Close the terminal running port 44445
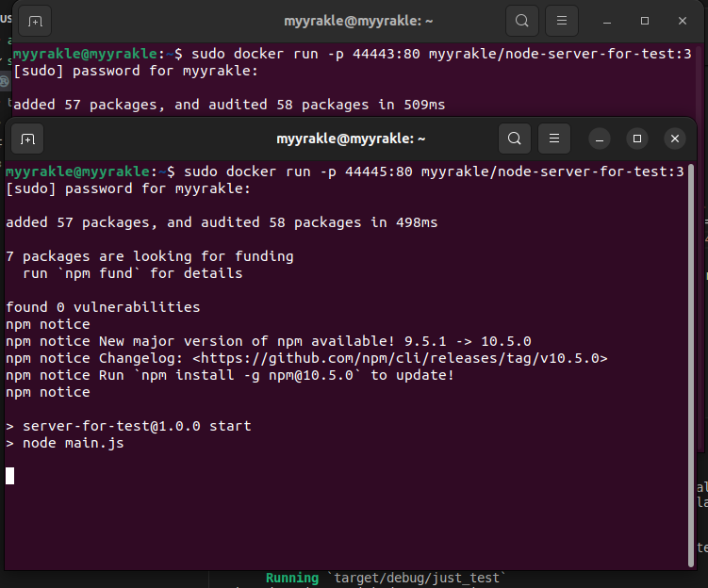This screenshot has width=708, height=588. tap(675, 139)
